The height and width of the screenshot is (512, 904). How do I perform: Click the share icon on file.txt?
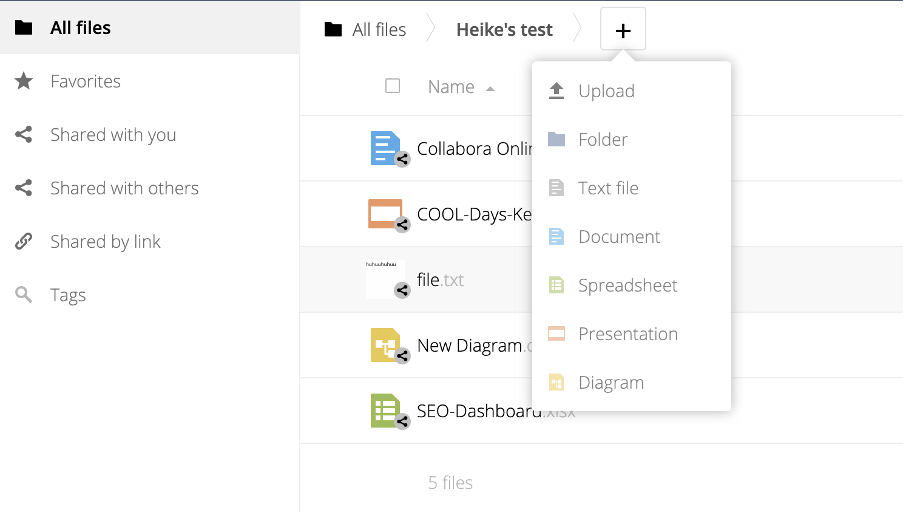[402, 291]
